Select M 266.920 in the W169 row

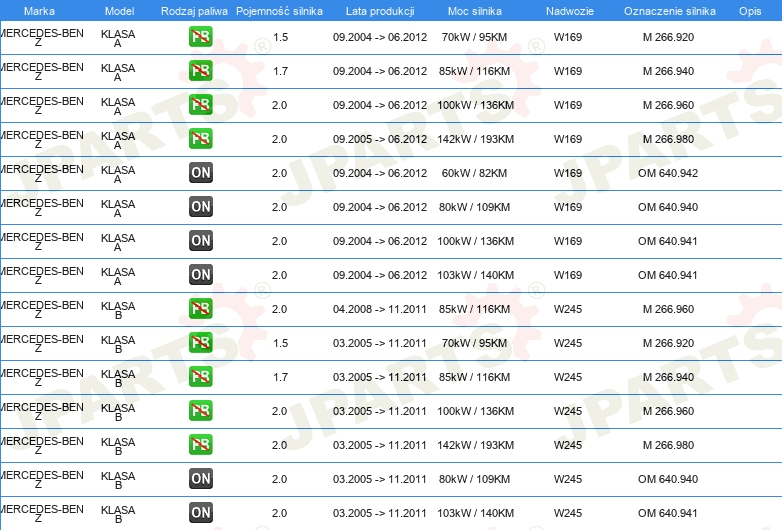pos(668,37)
